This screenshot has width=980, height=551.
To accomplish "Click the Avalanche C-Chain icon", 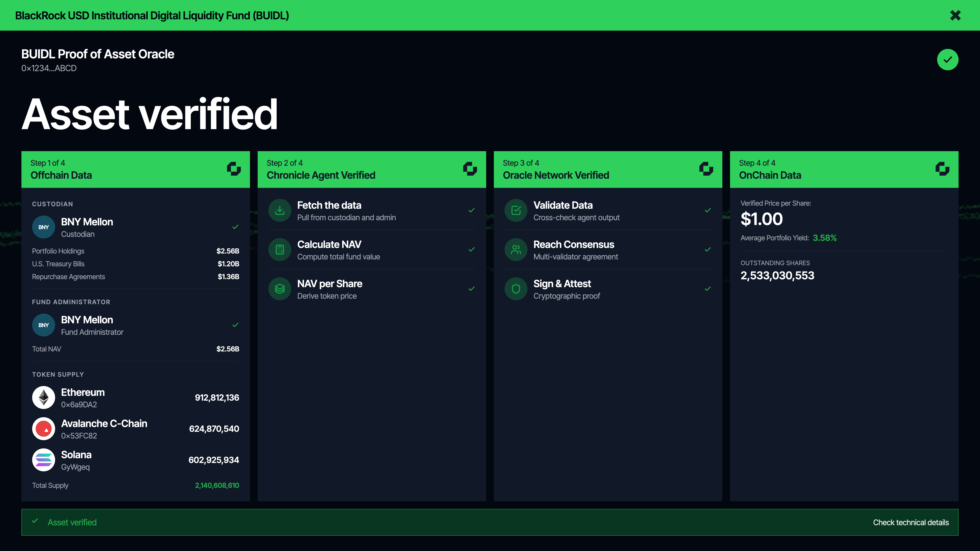I will [x=43, y=429].
